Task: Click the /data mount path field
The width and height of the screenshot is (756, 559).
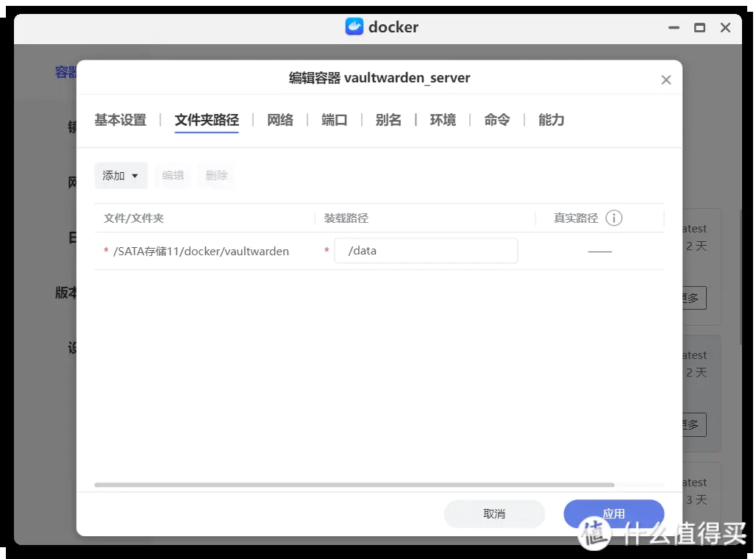Action: [427, 251]
